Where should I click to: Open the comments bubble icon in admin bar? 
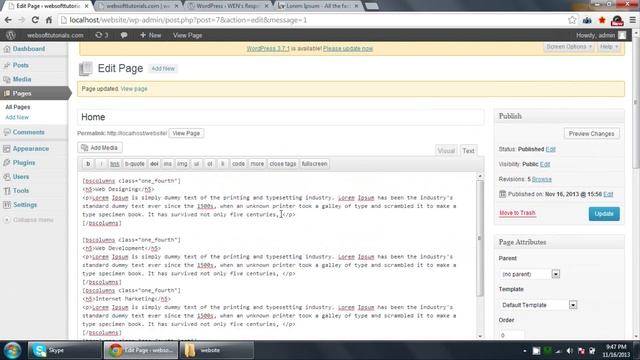click(124, 35)
